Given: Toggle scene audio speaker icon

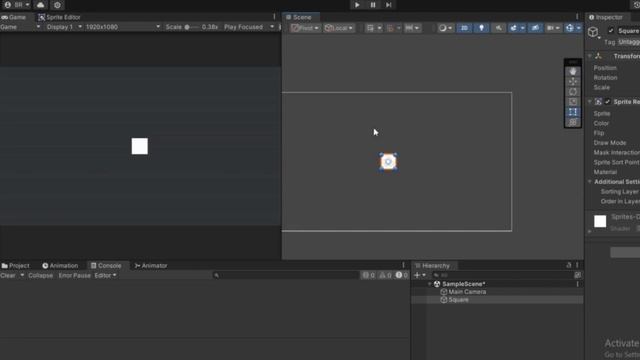Looking at the screenshot, I should tap(499, 28).
